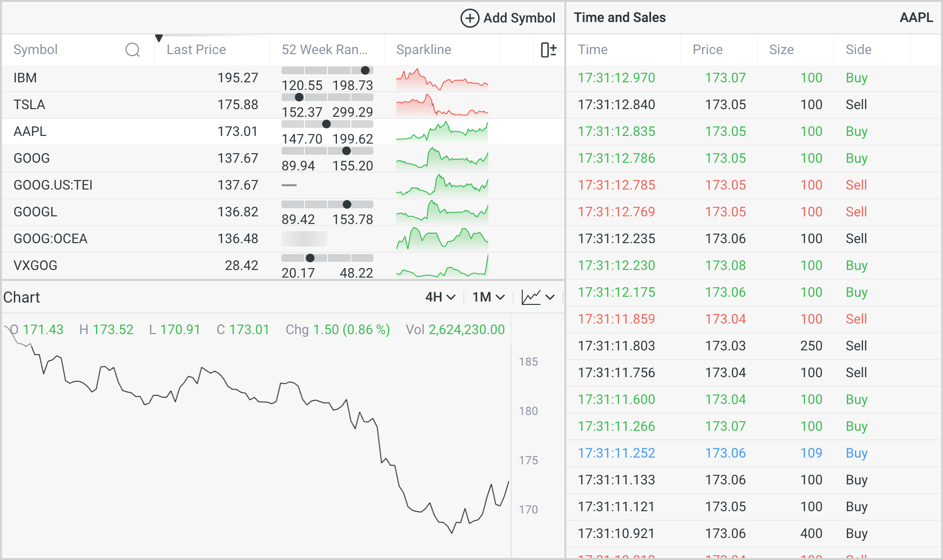
Task: Click the trade at 17:31:12.230
Action: pyautogui.click(x=753, y=266)
